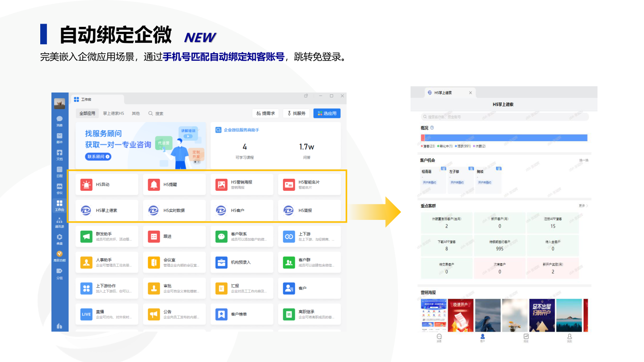The image size is (644, 362).
Task: Open 微盘 in the left sidebar
Action: pyautogui.click(x=59, y=240)
